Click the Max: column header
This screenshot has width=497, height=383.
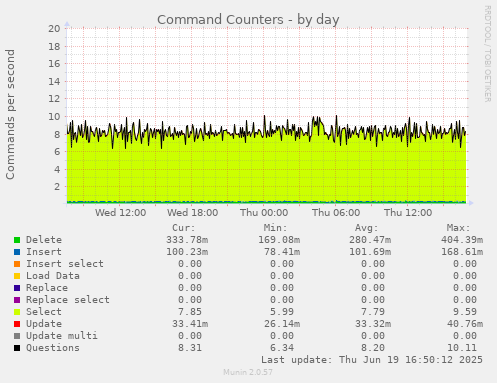pyautogui.click(x=458, y=228)
